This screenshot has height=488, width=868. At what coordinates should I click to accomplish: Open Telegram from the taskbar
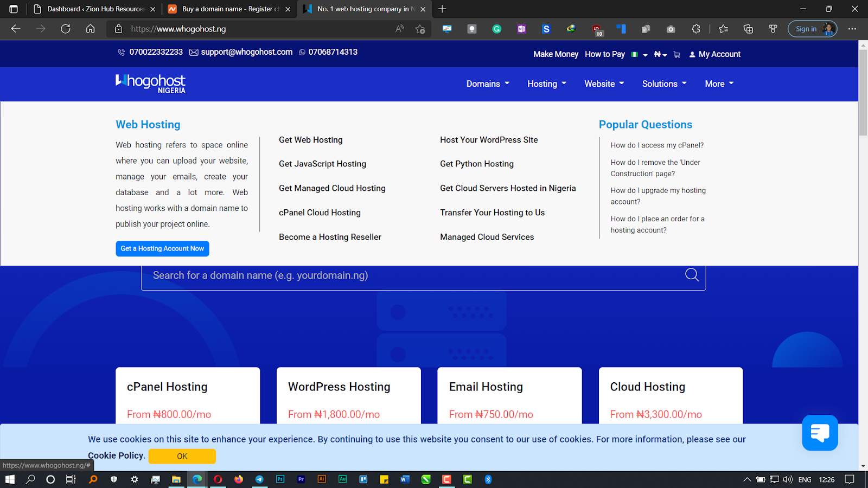pos(259,479)
